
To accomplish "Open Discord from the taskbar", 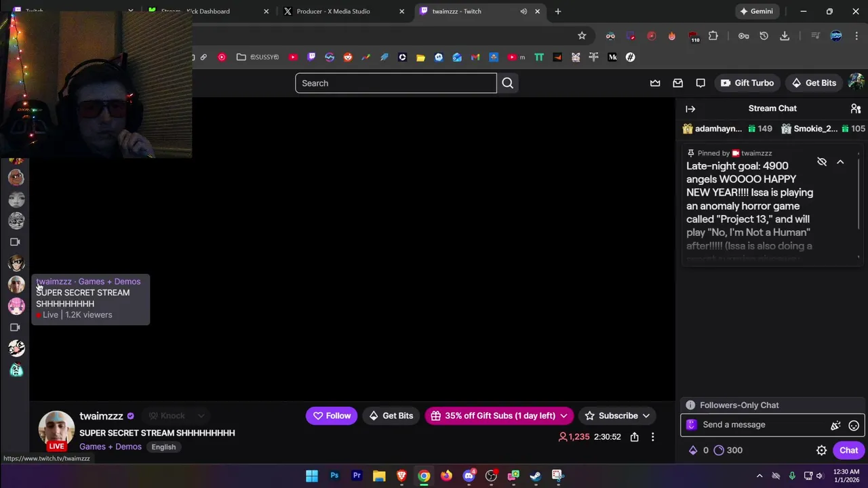I will 469,476.
